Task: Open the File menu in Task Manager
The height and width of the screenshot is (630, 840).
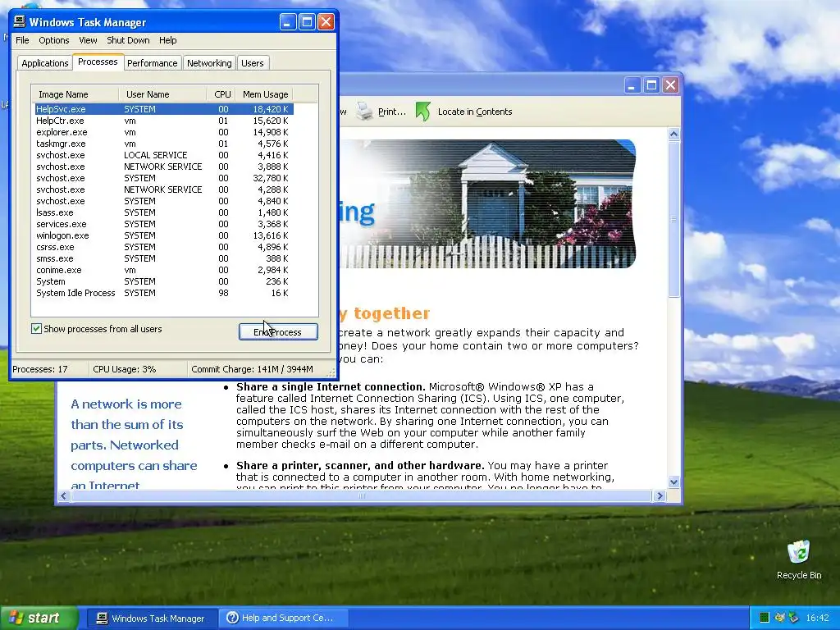Action: click(x=22, y=40)
